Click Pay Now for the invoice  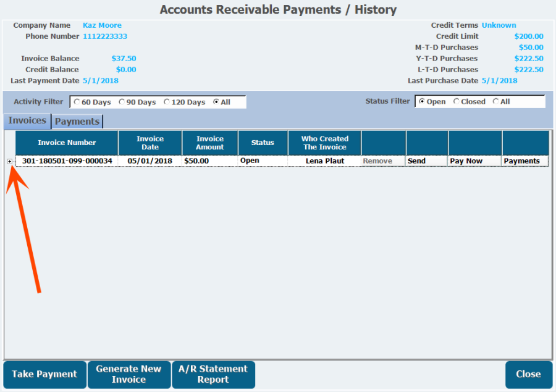click(474, 161)
